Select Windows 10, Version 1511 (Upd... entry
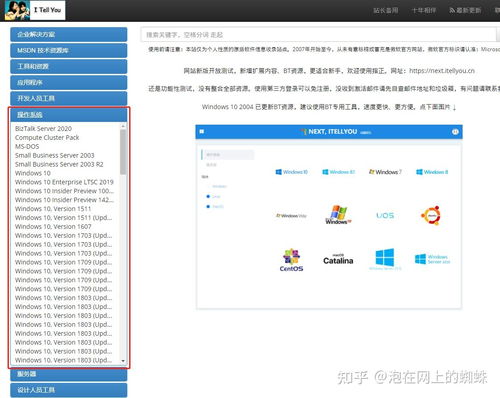Screen dimensions: 500x398 pos(64,218)
